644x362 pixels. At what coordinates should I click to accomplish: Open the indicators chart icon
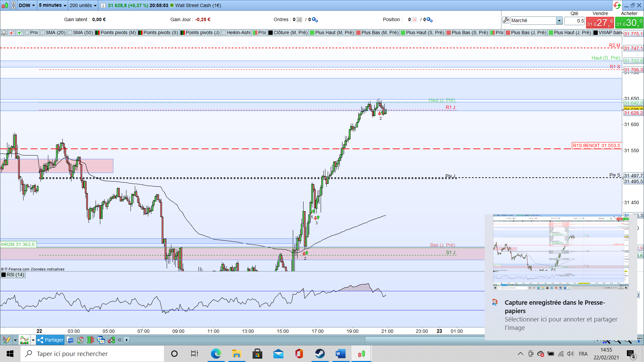(24, 340)
